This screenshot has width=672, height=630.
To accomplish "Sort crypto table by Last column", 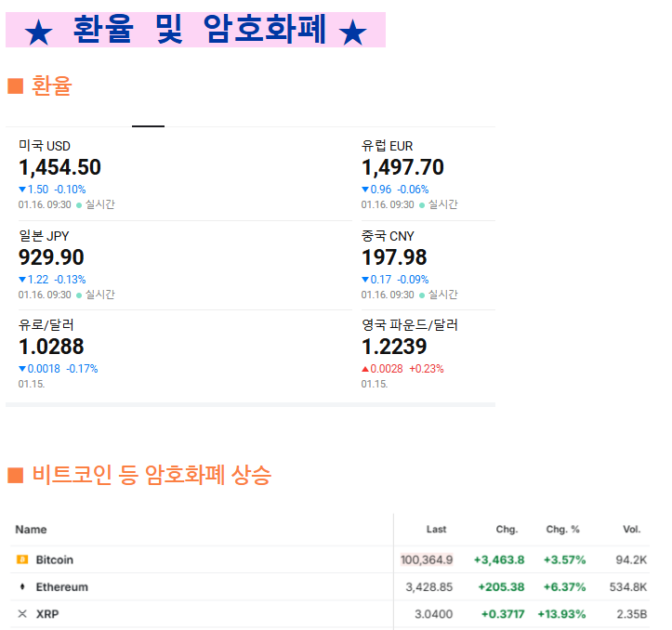I will (436, 530).
